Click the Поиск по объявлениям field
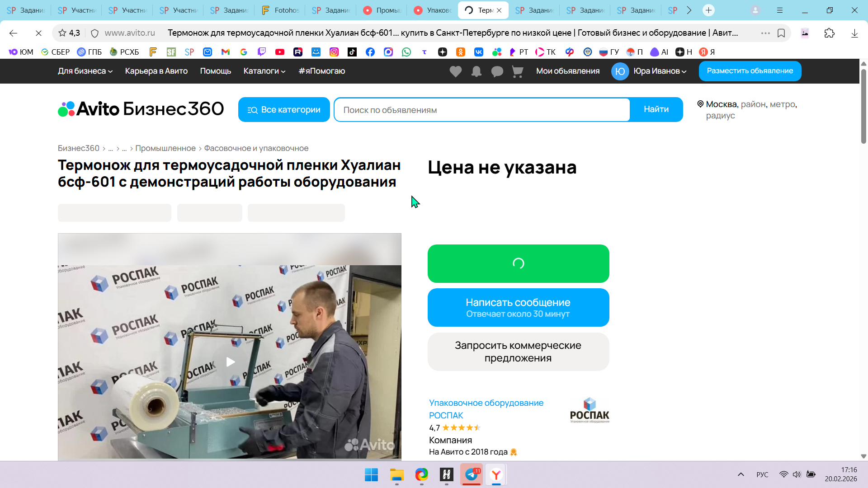Screen dimensions: 868x488 pos(481,110)
